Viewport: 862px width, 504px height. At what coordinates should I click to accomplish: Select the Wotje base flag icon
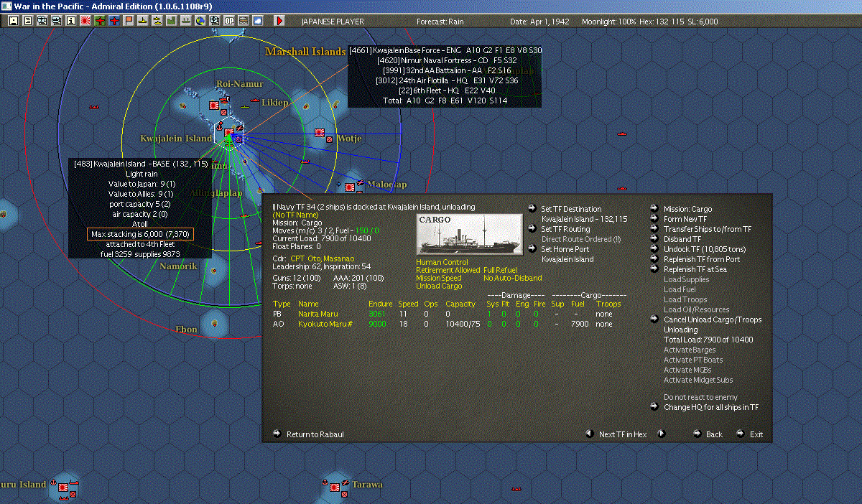pos(320,134)
